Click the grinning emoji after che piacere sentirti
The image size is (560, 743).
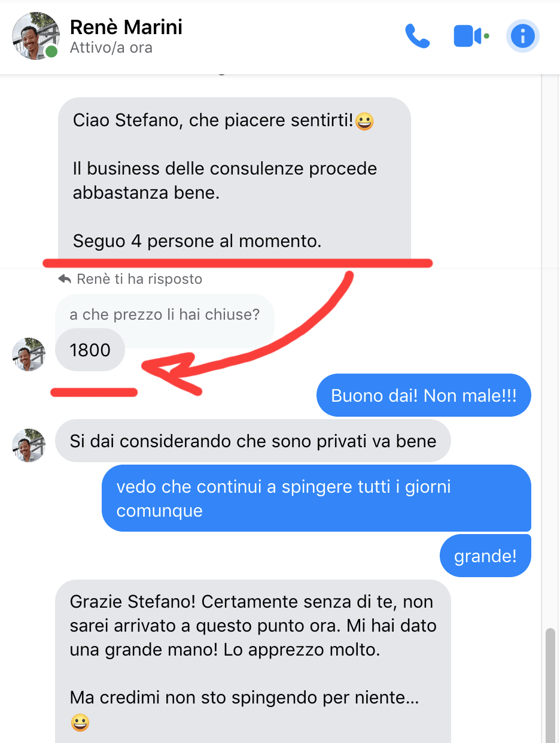click(x=364, y=122)
